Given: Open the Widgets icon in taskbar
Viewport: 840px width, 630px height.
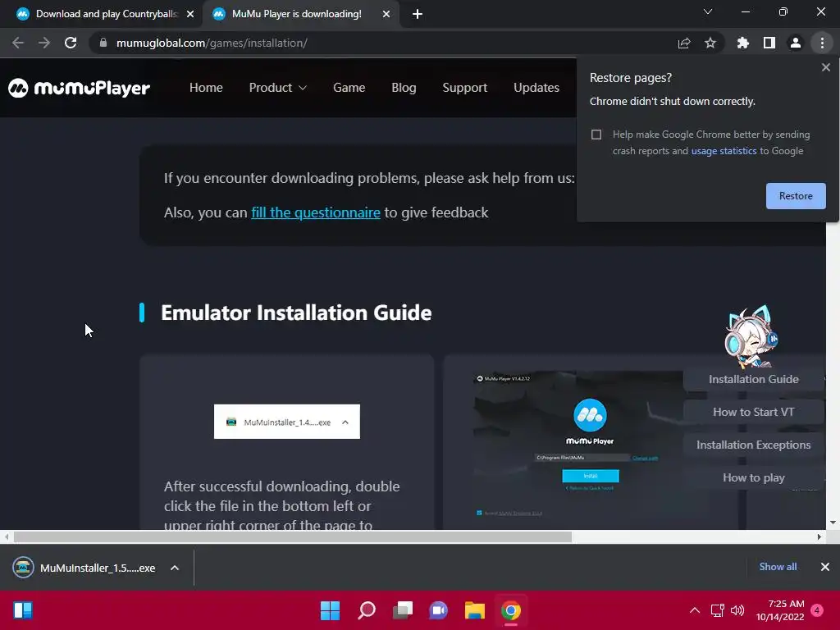Looking at the screenshot, I should click(x=23, y=610).
